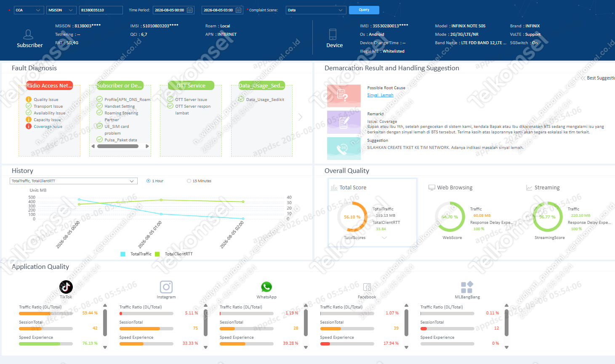
Task: Click Instagram SessionTotal progress bar
Action: (146, 329)
